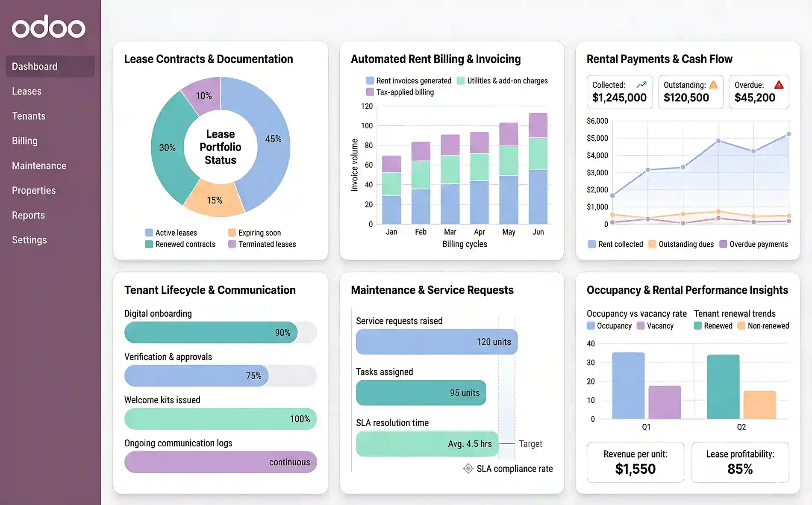Open Leases from the sidebar
Image resolution: width=812 pixels, height=505 pixels.
(x=26, y=91)
